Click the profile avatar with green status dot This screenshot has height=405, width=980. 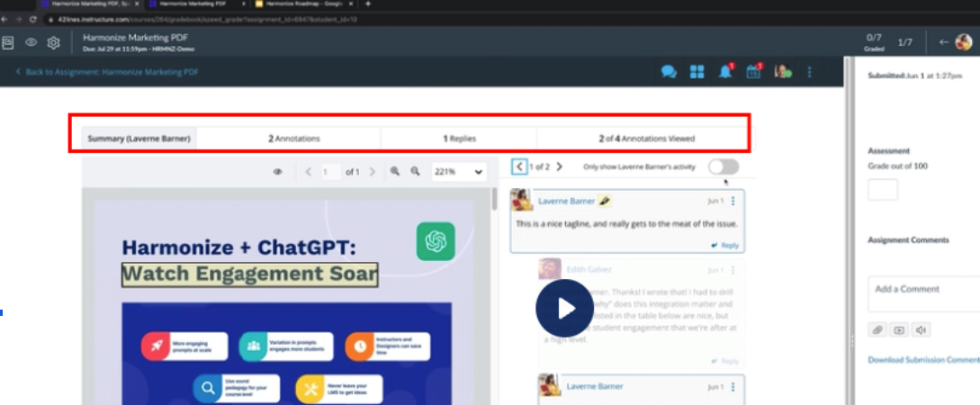pos(783,71)
